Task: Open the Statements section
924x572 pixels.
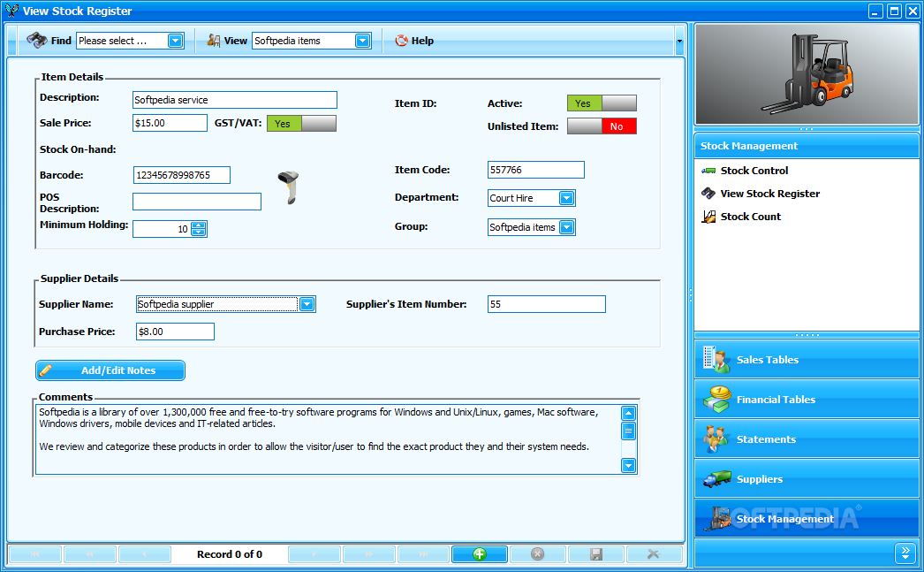Action: 807,439
